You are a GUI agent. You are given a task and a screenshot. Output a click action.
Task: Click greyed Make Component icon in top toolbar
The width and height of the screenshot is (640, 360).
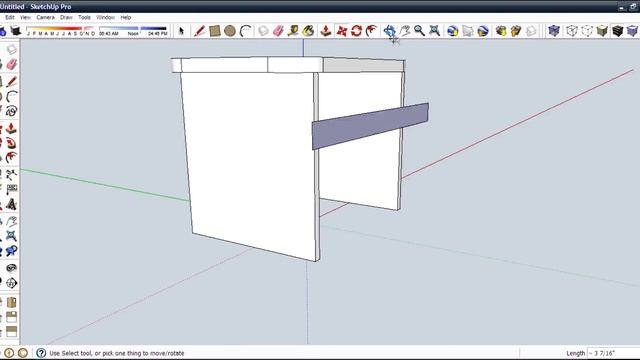coord(263,31)
